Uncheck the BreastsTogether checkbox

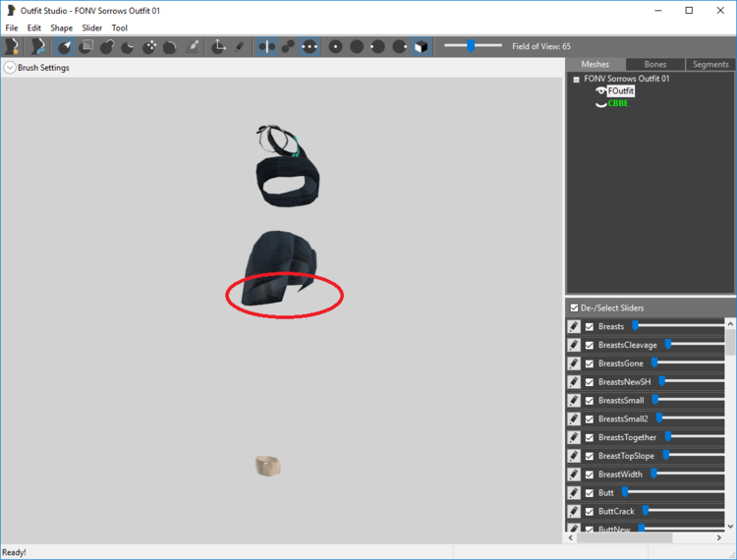(590, 438)
